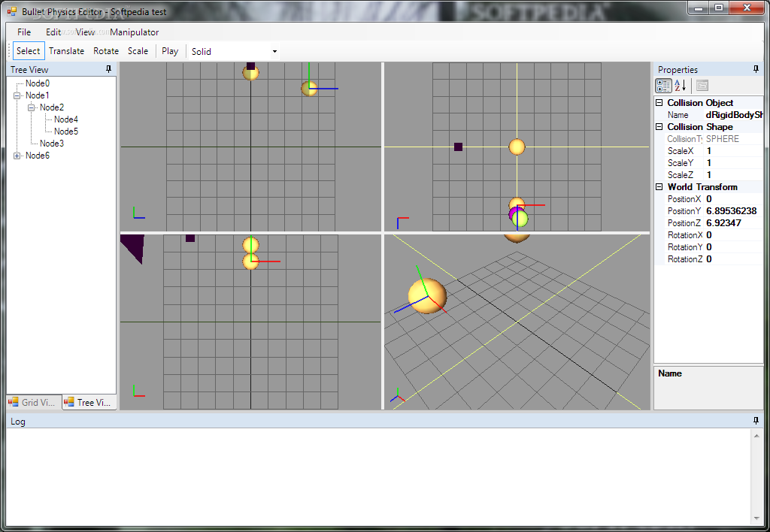Select Node0 in the tree
This screenshot has width=770, height=532.
point(38,83)
